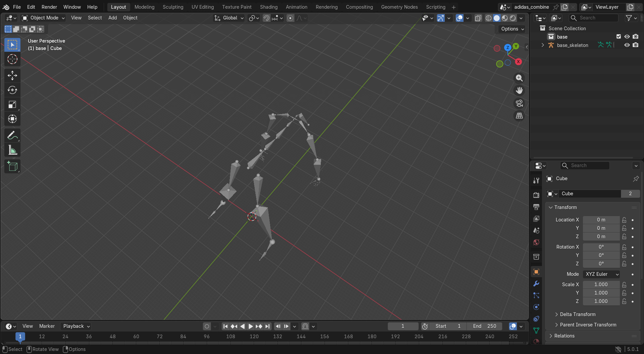Toggle proportional editing
This screenshot has width=644, height=354.
[x=291, y=18]
